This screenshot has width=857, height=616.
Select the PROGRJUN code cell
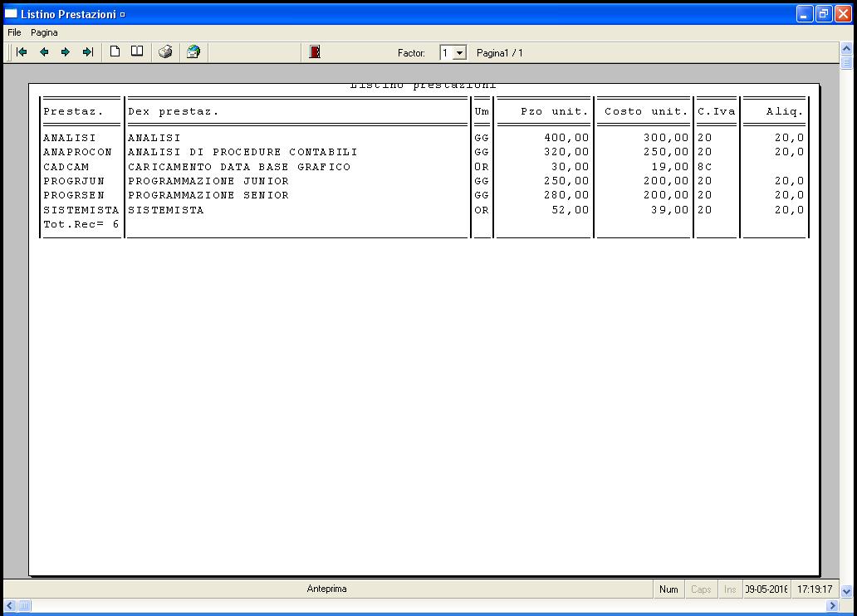[x=74, y=181]
